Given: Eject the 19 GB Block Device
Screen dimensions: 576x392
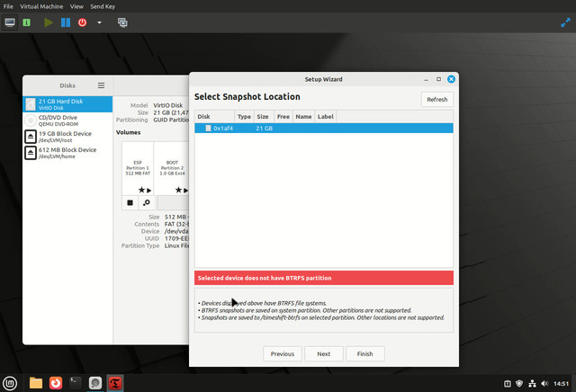Looking at the screenshot, I should coord(31,137).
